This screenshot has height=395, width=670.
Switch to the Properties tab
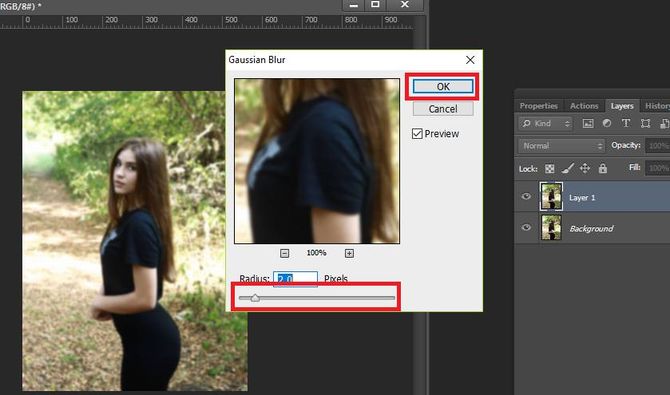(x=538, y=106)
